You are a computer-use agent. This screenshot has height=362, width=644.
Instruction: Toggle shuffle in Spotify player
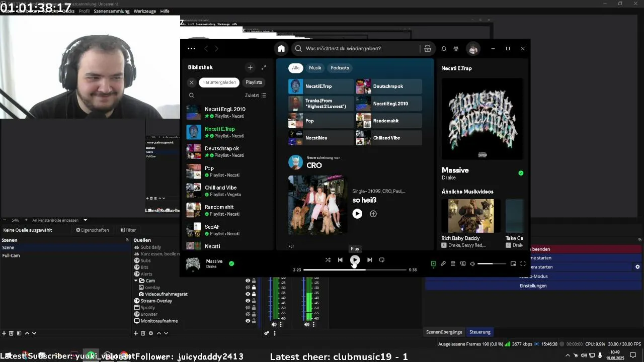tap(328, 260)
